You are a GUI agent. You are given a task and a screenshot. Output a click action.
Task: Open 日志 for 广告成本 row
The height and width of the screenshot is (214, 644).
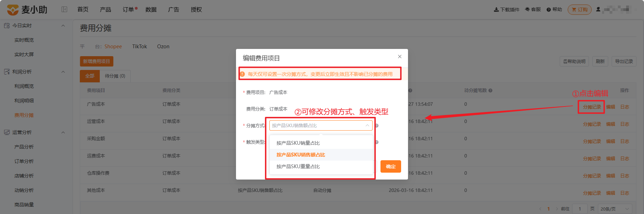tap(625, 107)
